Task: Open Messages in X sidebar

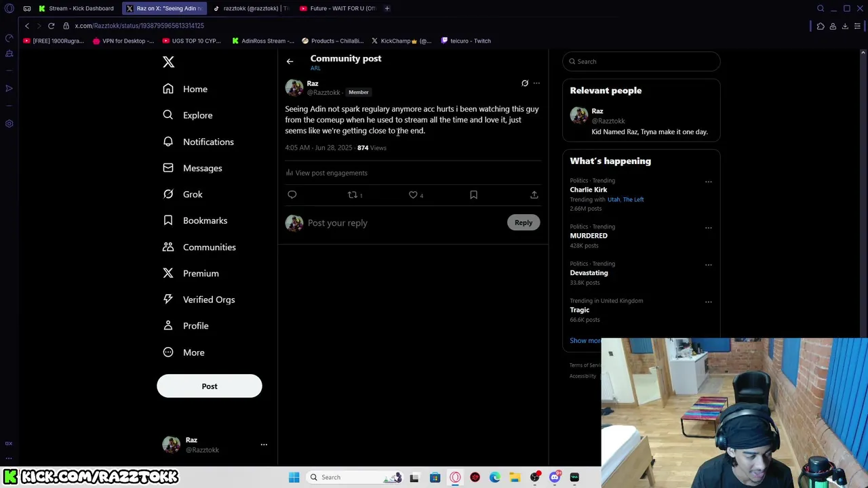Action: click(193, 168)
